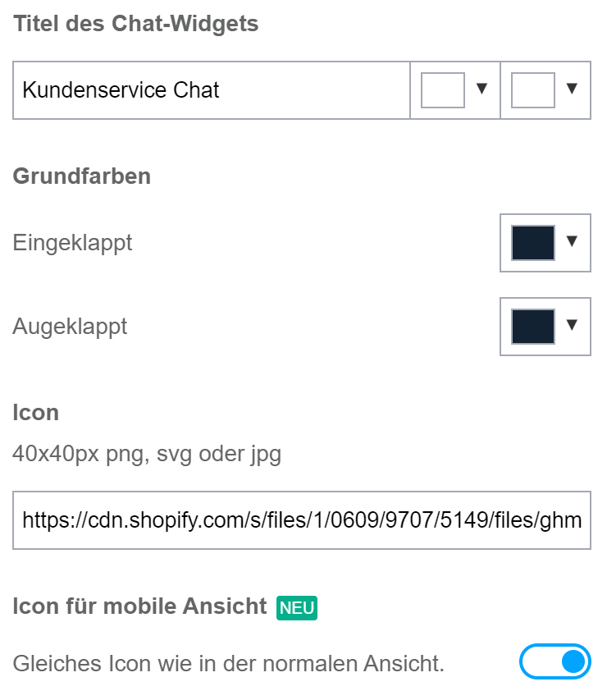
Task: Click the icon URL input field
Action: 302,520
